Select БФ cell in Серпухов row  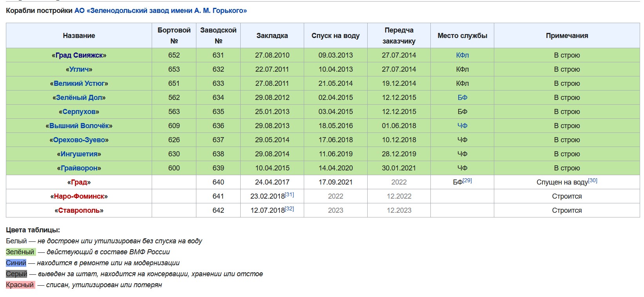pos(463,112)
